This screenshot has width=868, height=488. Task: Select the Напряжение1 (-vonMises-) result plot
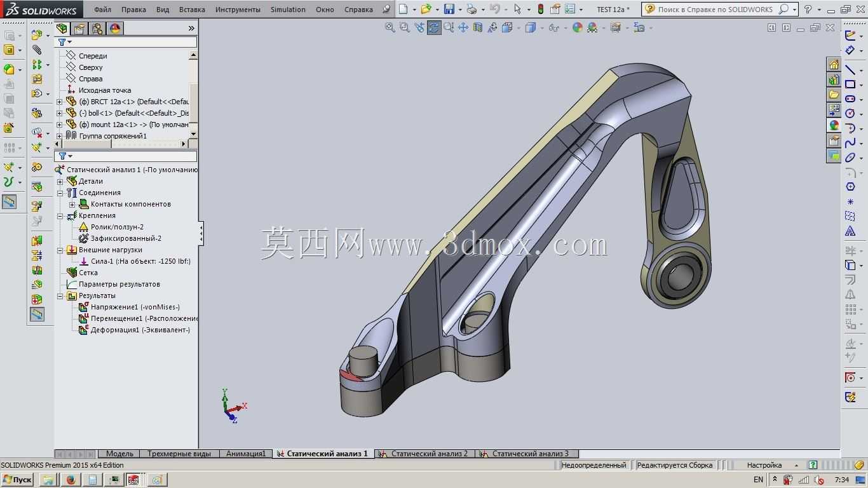pos(129,307)
